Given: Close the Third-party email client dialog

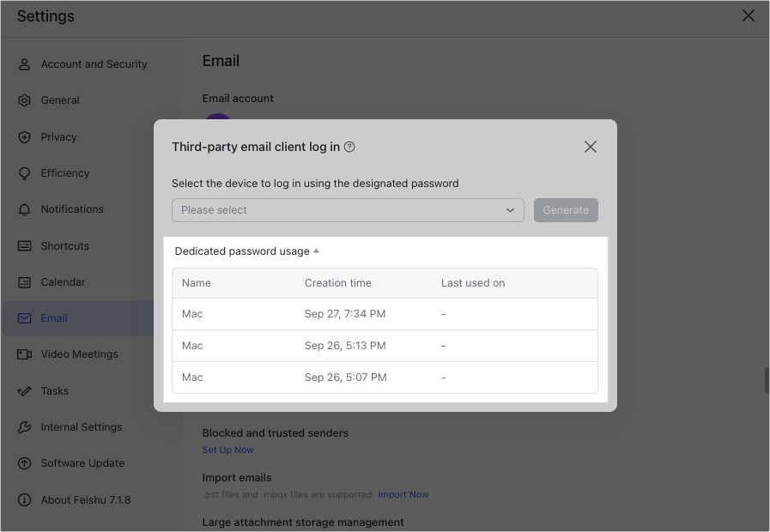Looking at the screenshot, I should (591, 147).
